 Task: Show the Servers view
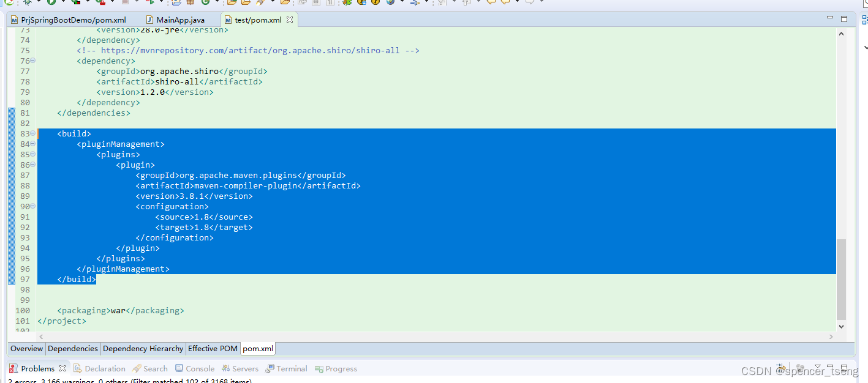(240, 368)
